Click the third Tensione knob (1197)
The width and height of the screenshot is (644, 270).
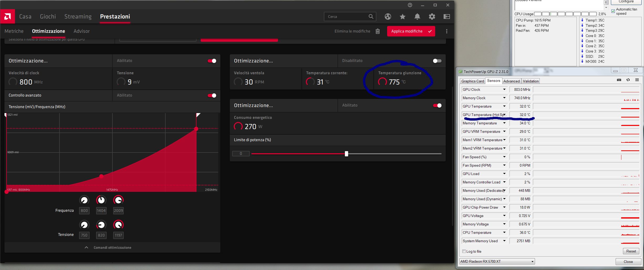pyautogui.click(x=118, y=225)
